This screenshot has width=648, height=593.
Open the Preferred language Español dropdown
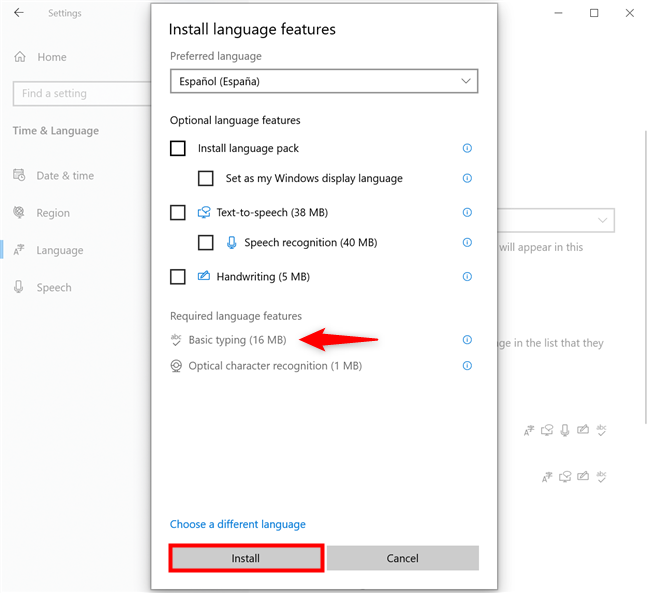(x=324, y=81)
